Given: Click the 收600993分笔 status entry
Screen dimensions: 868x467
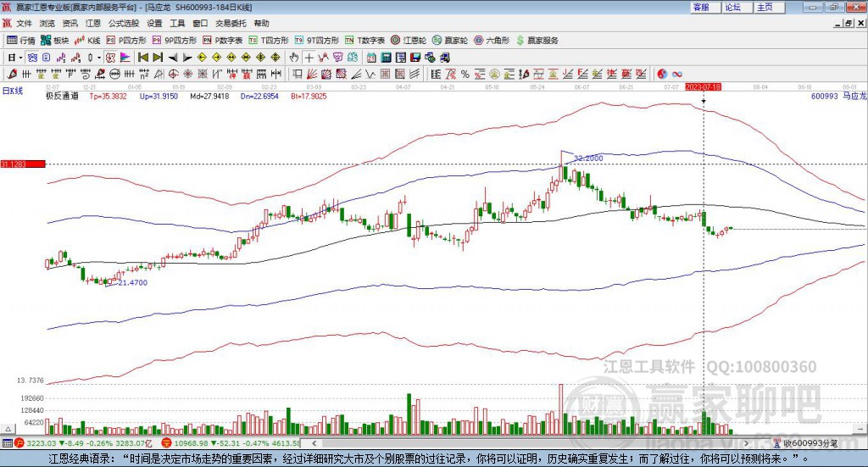Looking at the screenshot, I should [805, 443].
